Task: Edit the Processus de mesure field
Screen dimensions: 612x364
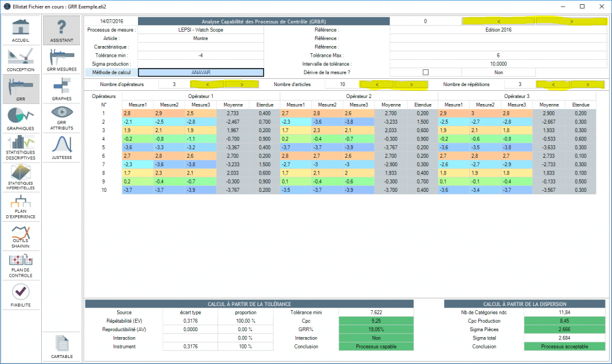Action: coord(201,30)
